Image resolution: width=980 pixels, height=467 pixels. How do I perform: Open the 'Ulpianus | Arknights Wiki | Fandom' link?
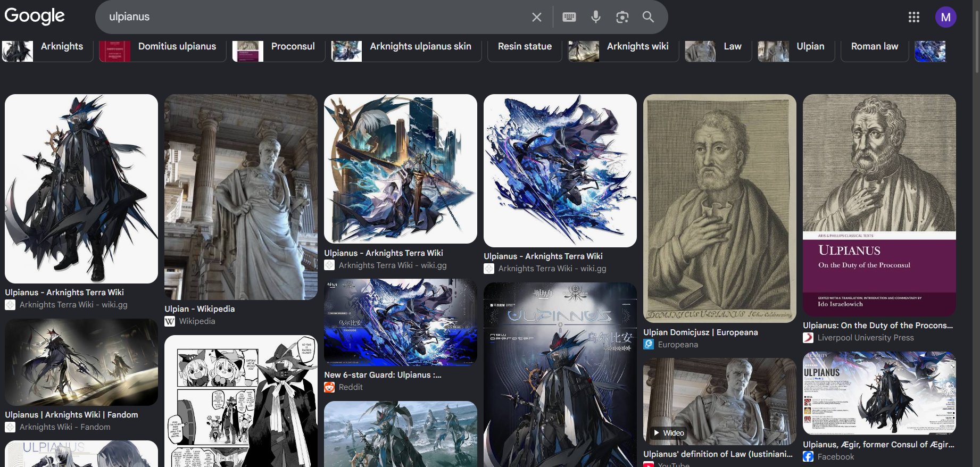tap(71, 415)
